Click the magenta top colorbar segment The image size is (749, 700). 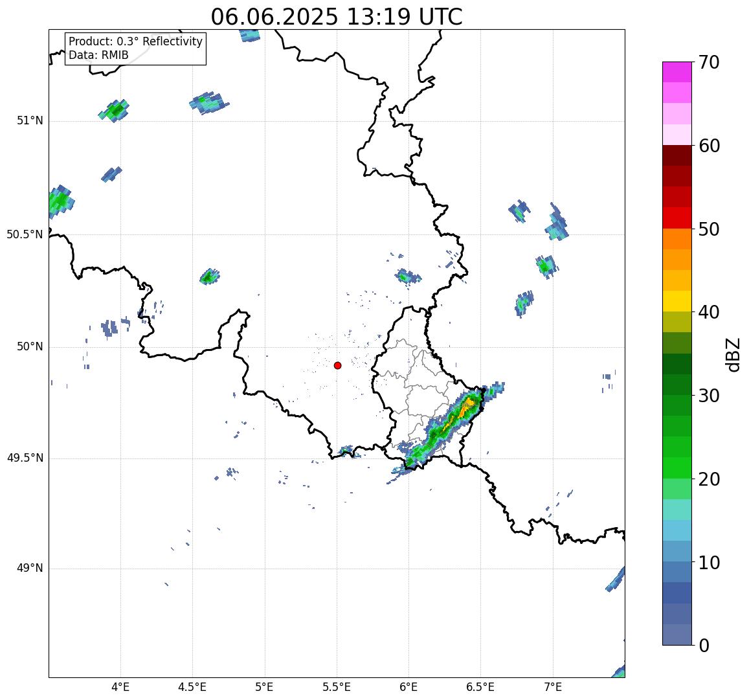tap(677, 72)
